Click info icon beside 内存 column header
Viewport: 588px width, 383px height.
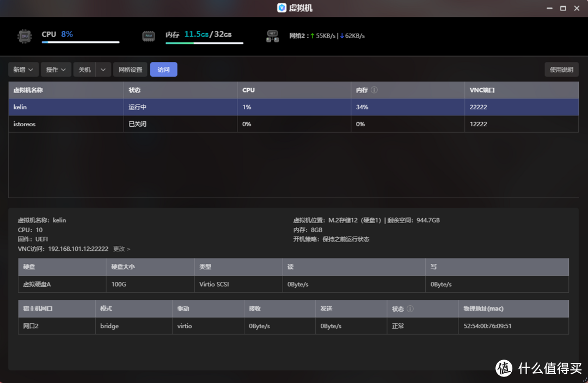click(x=375, y=90)
